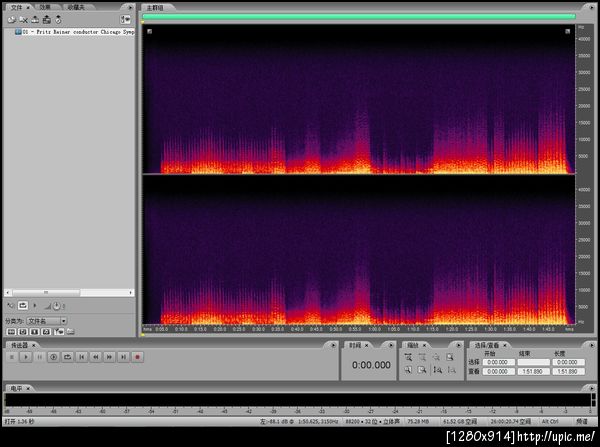Toggle loop preview in Files panel
This screenshot has height=447, width=600.
pyautogui.click(x=23, y=305)
